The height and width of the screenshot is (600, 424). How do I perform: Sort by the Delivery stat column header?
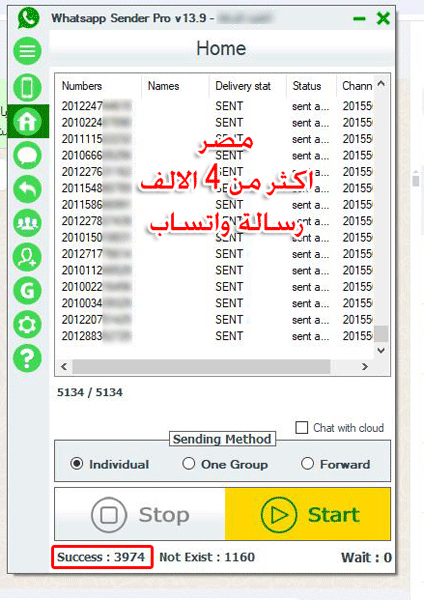click(243, 86)
